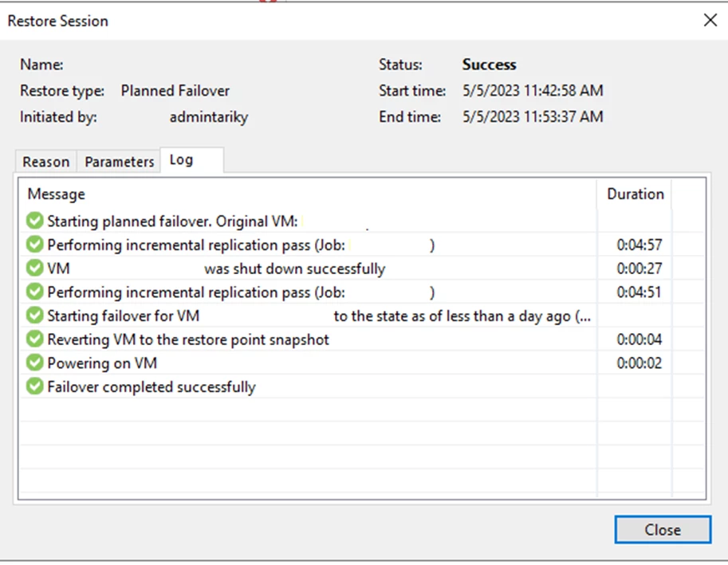This screenshot has height=565, width=728.
Task: Click duration value 0:00:02
Action: click(639, 363)
